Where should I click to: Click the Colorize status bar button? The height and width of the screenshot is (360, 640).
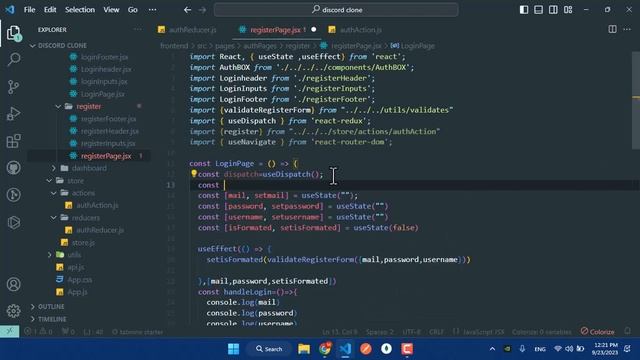point(598,331)
